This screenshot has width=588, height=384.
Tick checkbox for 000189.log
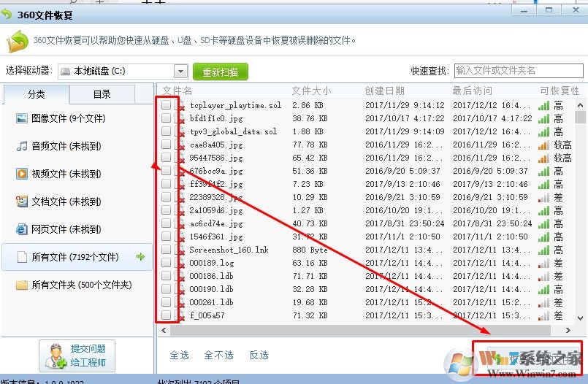166,263
